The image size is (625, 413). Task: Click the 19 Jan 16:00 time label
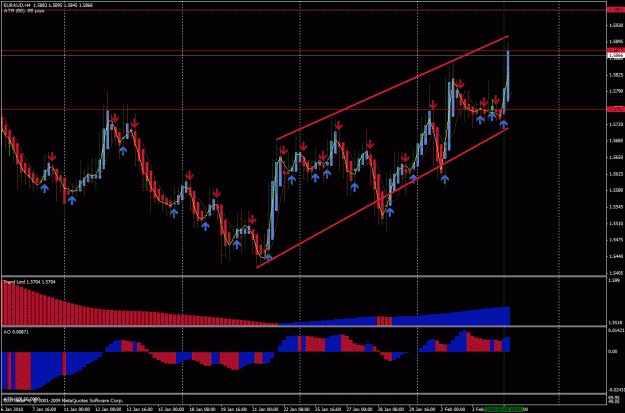pyautogui.click(x=233, y=409)
